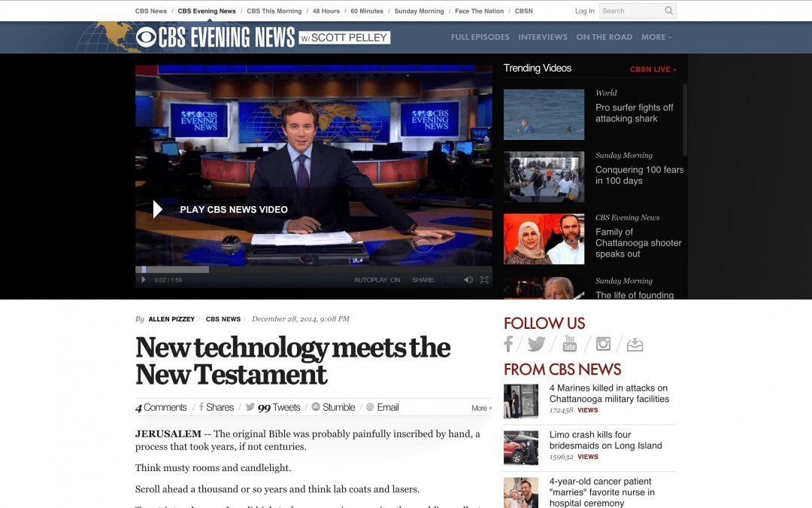The image size is (812, 508).
Task: Open the surfer shark attack video thumbnail
Action: pyautogui.click(x=544, y=114)
